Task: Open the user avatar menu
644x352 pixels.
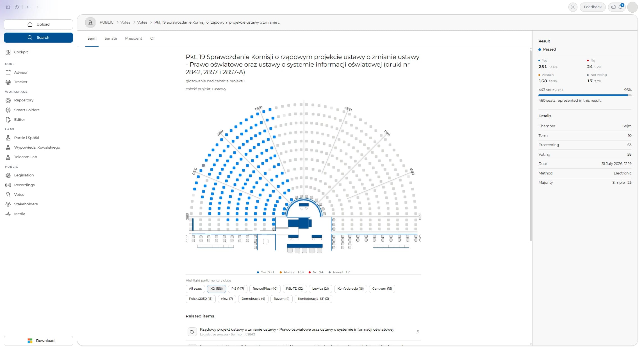Action: [632, 7]
